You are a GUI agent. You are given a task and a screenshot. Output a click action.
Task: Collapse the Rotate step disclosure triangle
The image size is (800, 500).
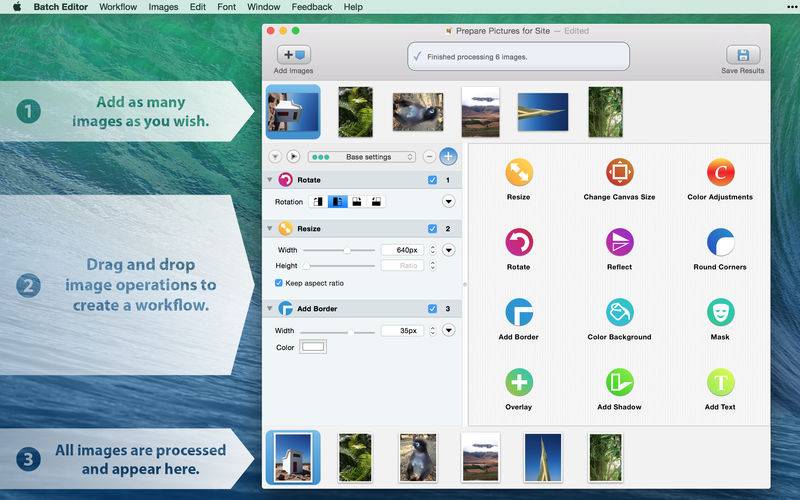(x=269, y=180)
